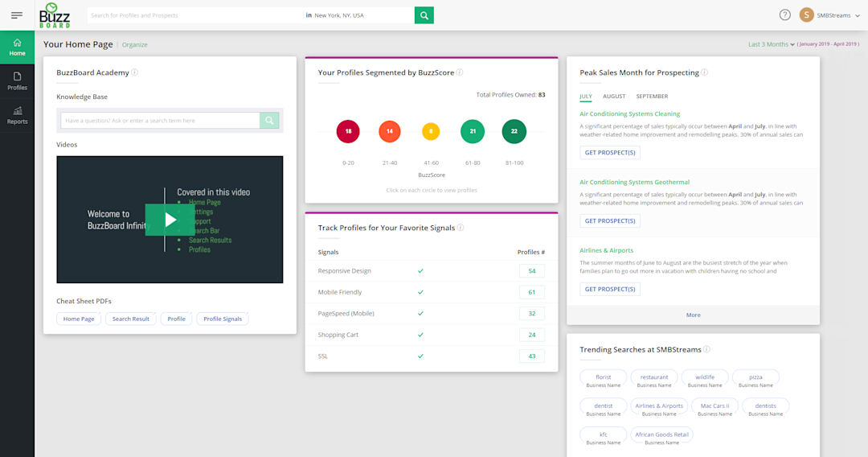Click the Knowledge Base question field

click(160, 120)
